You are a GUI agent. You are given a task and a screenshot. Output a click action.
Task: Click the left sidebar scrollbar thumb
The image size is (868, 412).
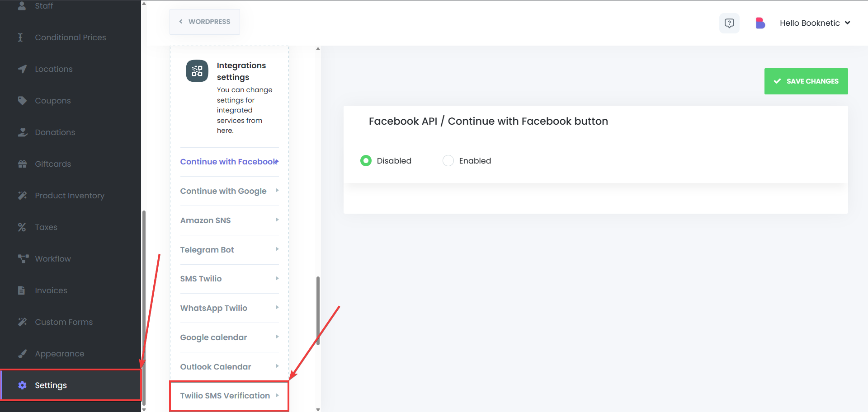tap(144, 308)
